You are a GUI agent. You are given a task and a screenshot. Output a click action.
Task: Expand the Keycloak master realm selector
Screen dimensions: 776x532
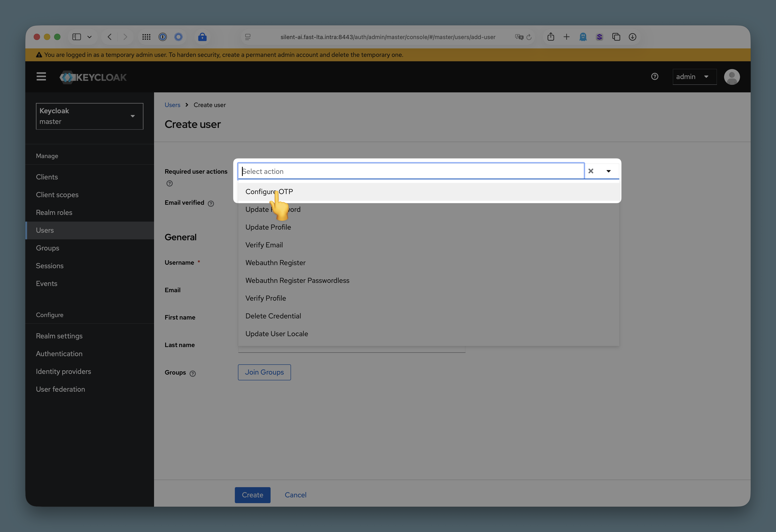89,116
